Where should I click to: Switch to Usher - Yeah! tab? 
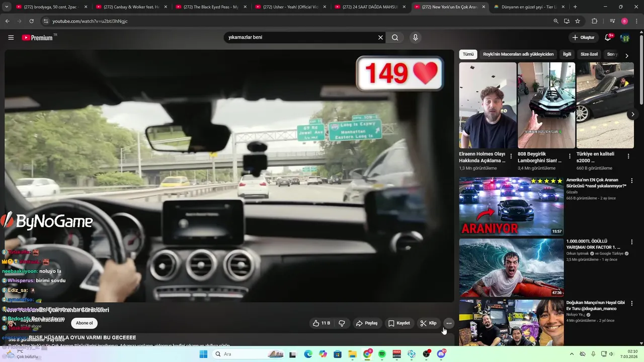pyautogui.click(x=290, y=7)
